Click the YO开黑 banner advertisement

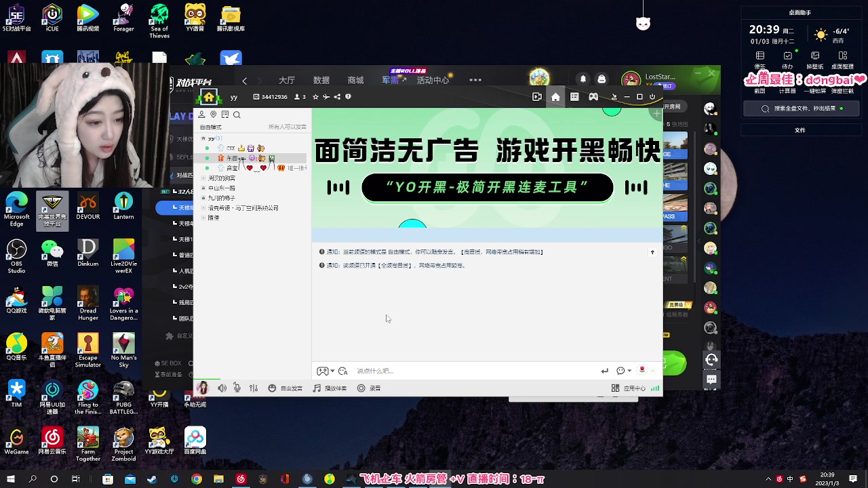(x=487, y=168)
